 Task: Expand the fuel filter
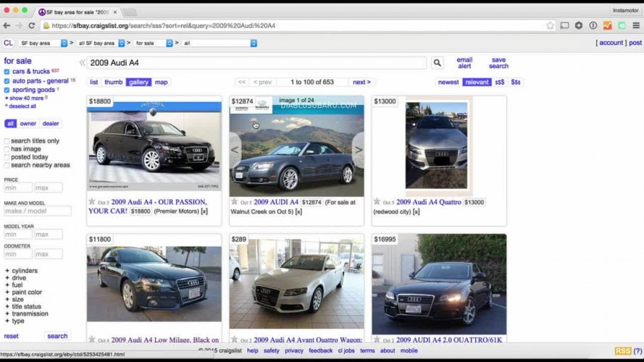point(14,285)
